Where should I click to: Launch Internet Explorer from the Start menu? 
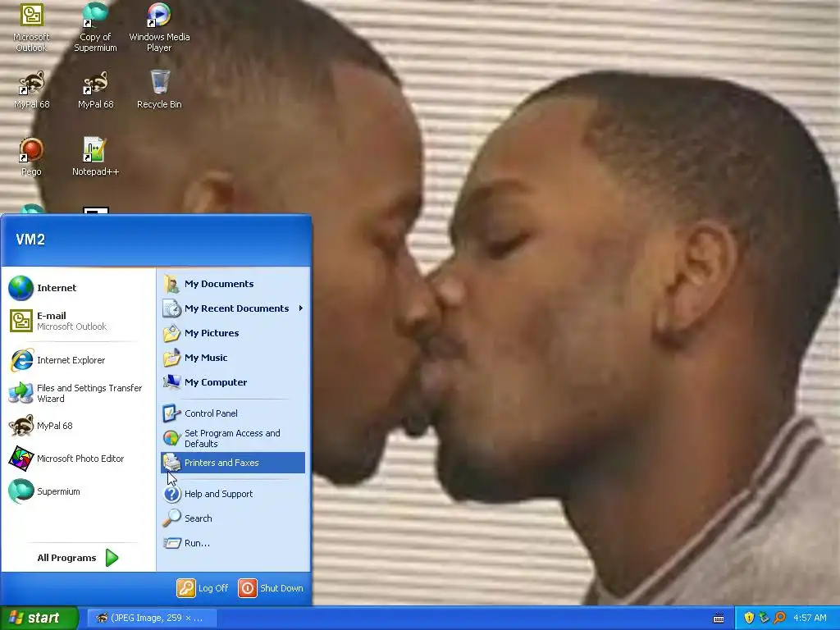[x=78, y=360]
